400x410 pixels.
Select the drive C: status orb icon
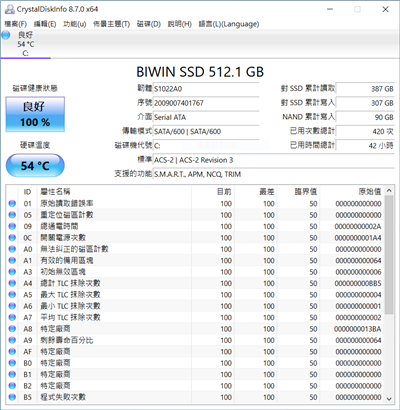[x=6, y=35]
